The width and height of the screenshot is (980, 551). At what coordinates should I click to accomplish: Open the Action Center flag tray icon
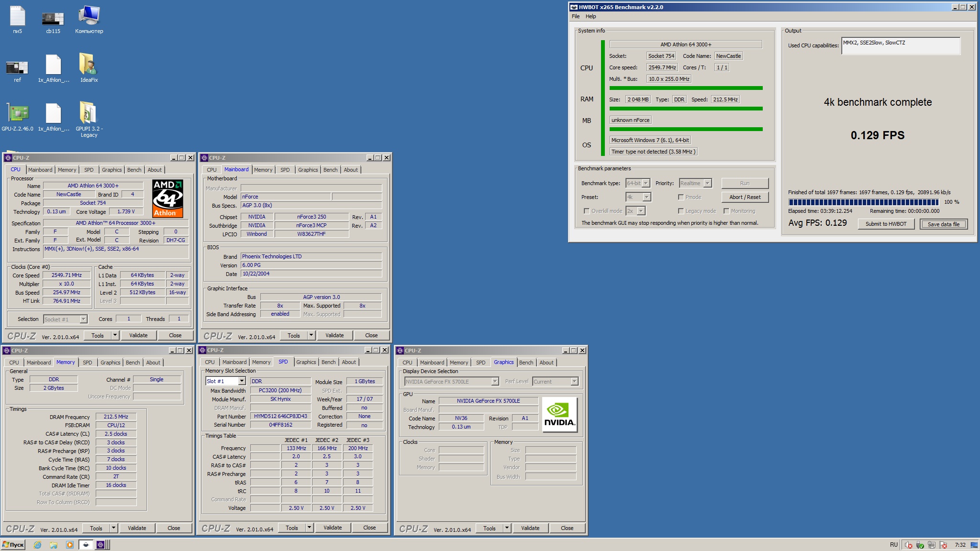[944, 545]
